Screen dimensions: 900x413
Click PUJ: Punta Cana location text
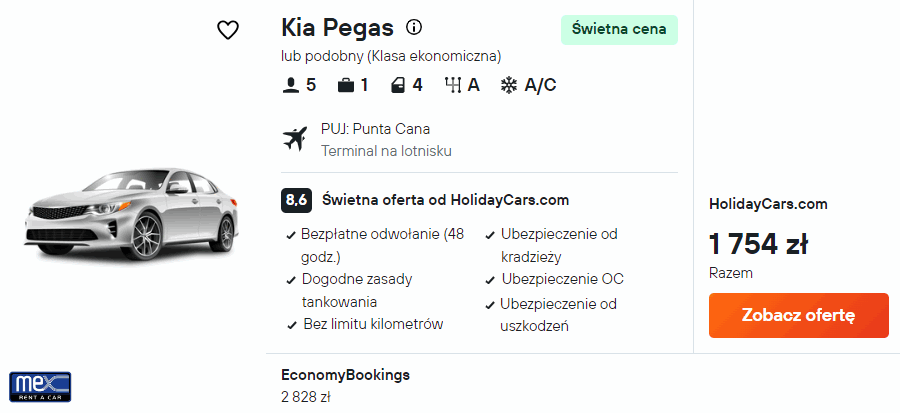(x=375, y=129)
